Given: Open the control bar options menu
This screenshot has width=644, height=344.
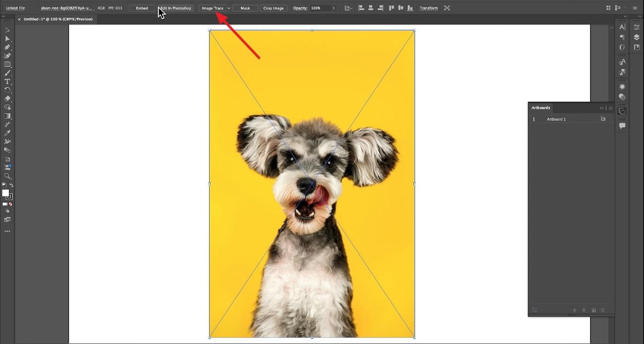Looking at the screenshot, I should point(635,8).
